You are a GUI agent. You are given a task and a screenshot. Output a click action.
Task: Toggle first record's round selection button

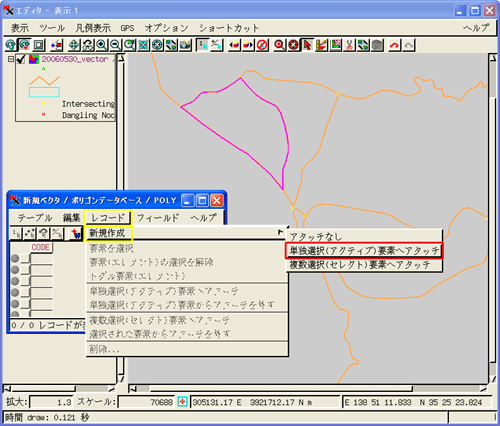[x=15, y=259]
